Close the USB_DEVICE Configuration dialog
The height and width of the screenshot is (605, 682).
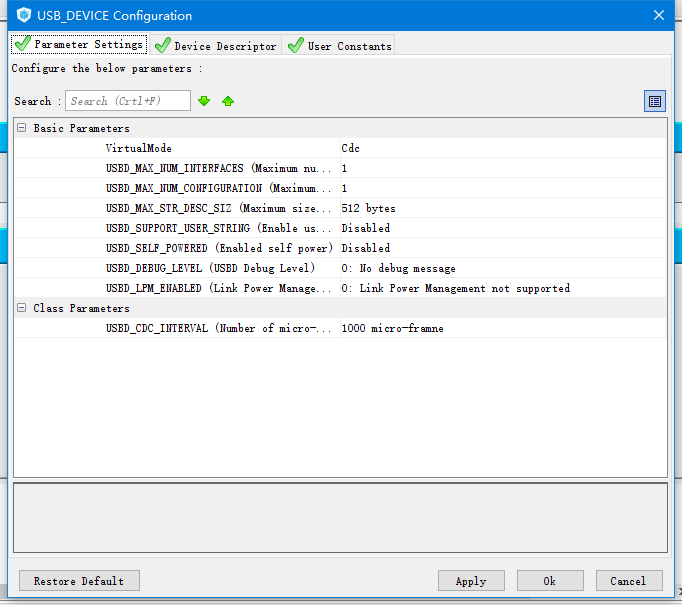pos(659,15)
